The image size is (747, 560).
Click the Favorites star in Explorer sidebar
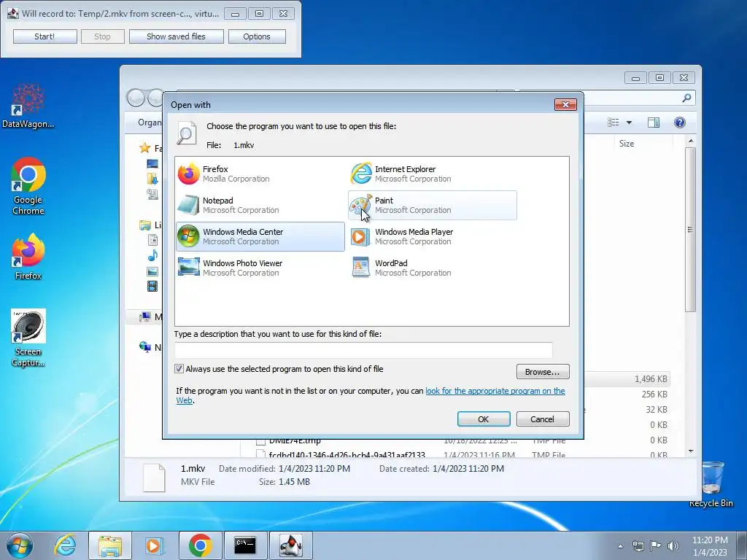(145, 148)
